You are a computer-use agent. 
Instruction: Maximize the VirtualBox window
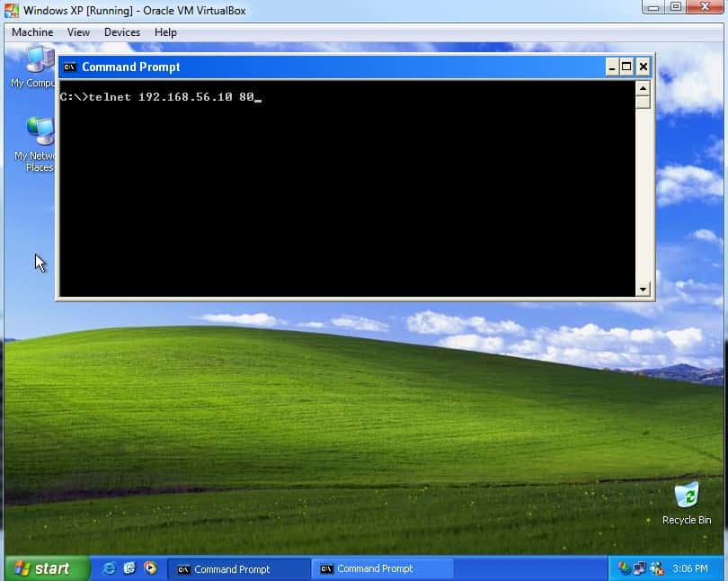[676, 7]
